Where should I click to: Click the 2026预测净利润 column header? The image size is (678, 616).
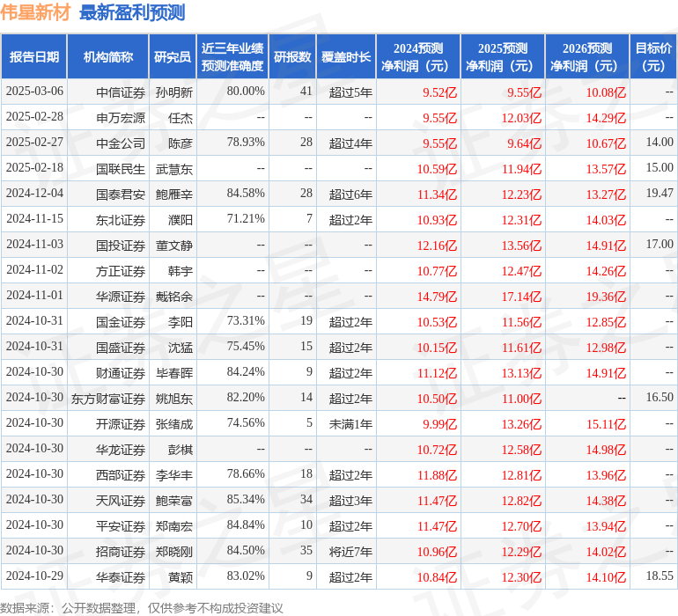[587, 57]
